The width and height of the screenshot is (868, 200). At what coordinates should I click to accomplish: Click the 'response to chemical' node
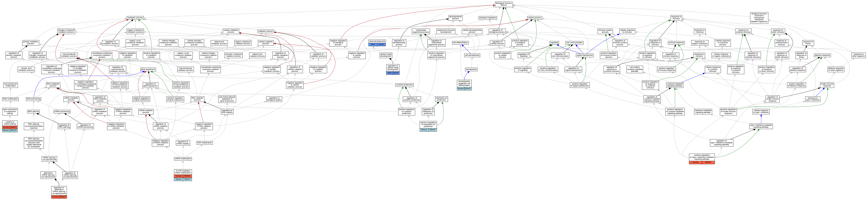(x=700, y=31)
